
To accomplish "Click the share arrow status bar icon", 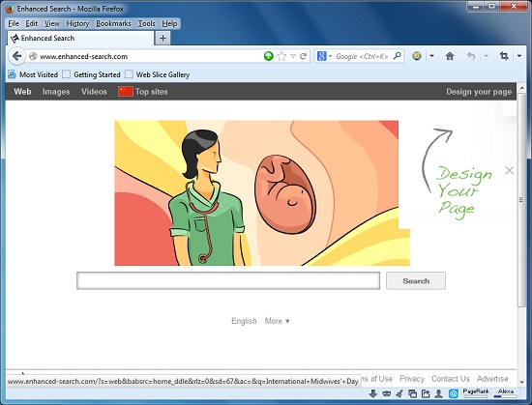I will 426,393.
